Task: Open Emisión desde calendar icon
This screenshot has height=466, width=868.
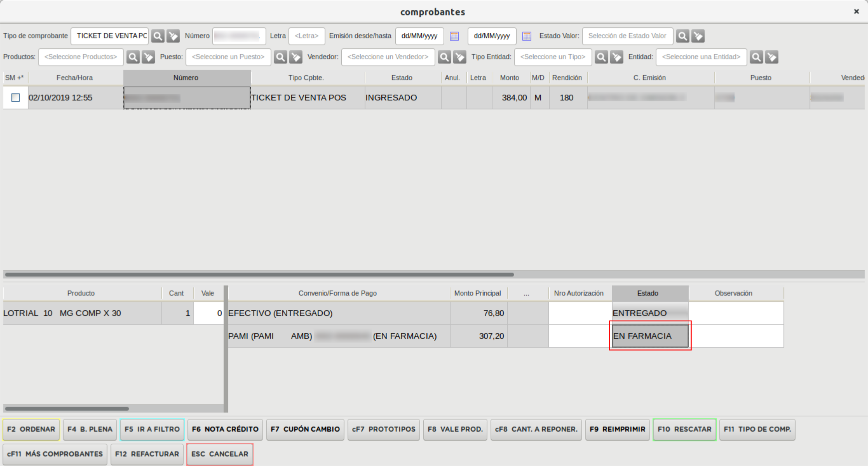Action: [x=454, y=36]
